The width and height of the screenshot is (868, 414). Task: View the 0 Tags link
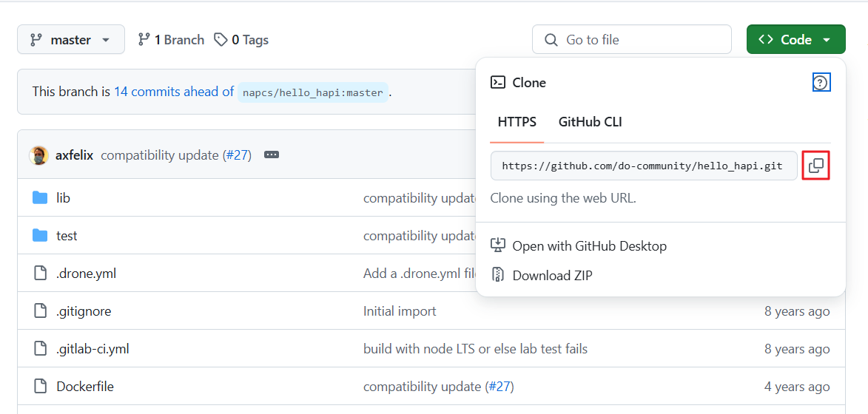241,40
